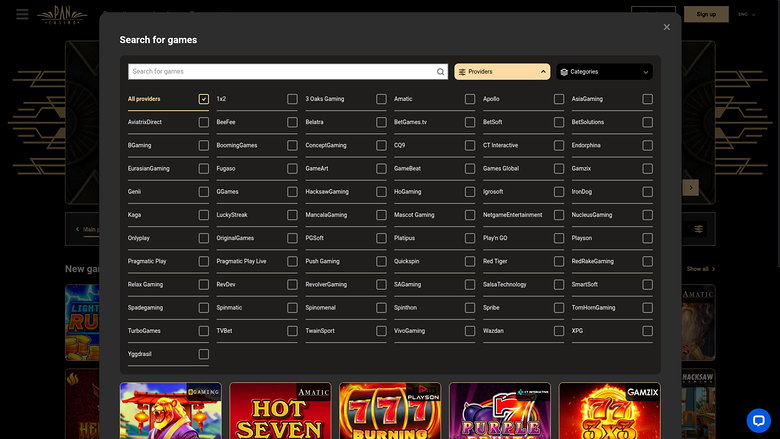The width and height of the screenshot is (780, 439).
Task: Check the Red Tiger checkbox
Action: (559, 261)
